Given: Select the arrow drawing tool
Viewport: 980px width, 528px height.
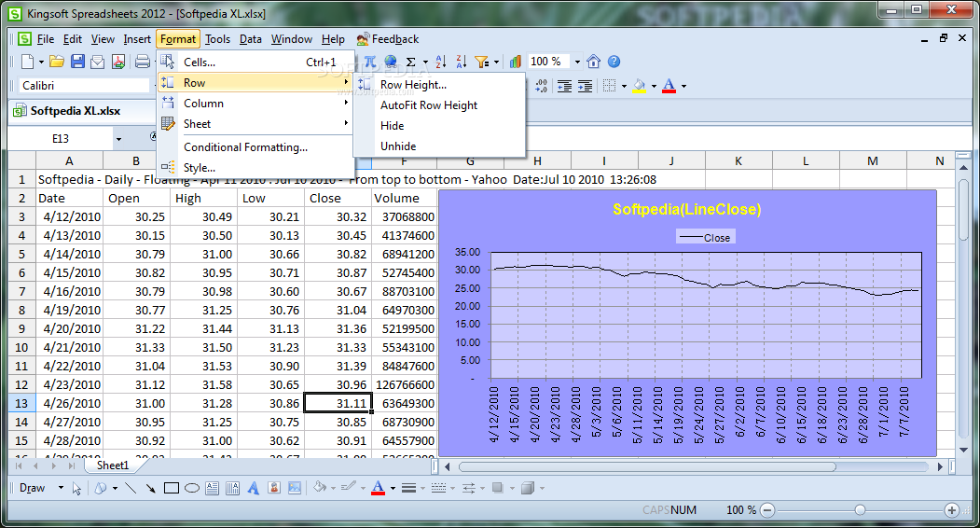Looking at the screenshot, I should pos(151,488).
